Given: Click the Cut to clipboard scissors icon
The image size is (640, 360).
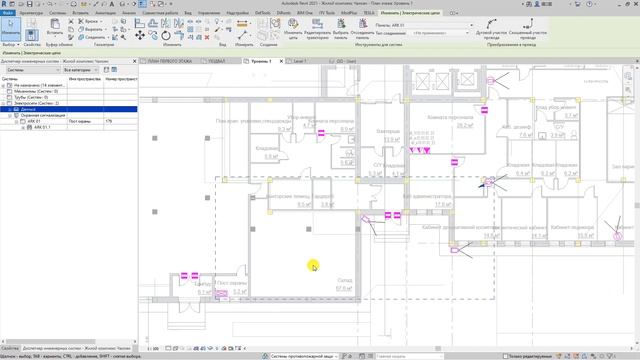Looking at the screenshot, I should coord(71,21).
